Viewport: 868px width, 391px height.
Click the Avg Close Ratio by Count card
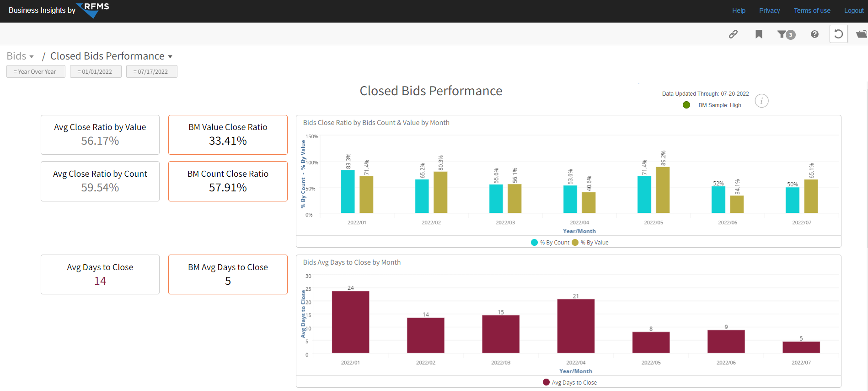click(100, 181)
